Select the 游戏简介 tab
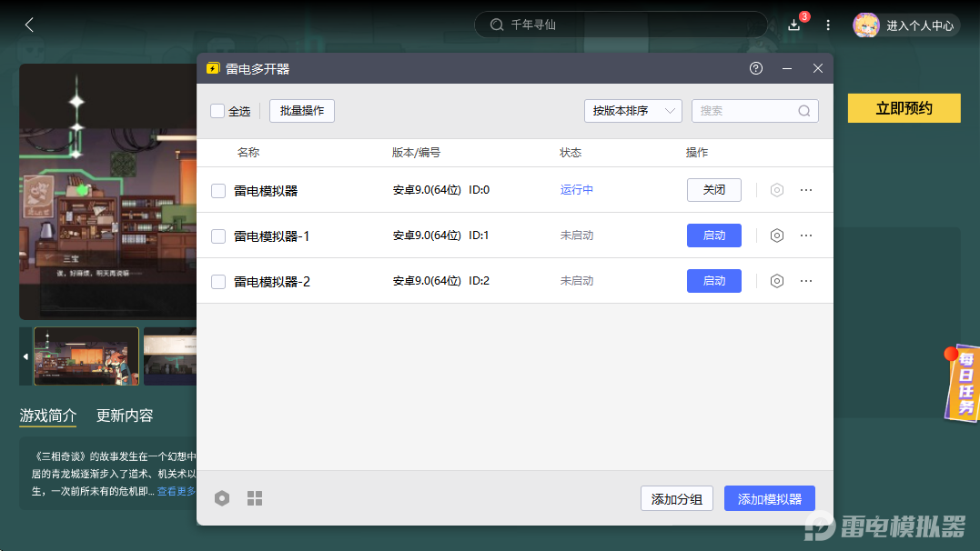980x551 pixels. (48, 416)
